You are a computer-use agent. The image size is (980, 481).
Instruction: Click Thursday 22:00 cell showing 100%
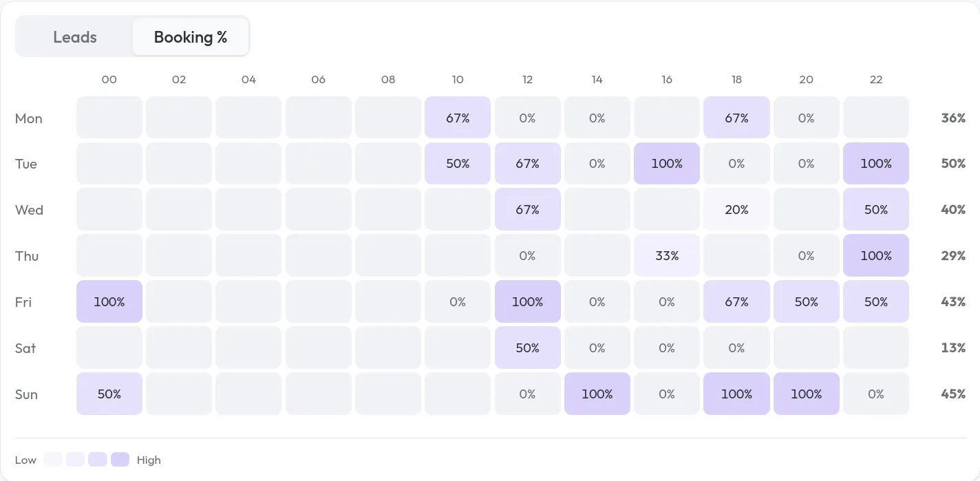875,256
